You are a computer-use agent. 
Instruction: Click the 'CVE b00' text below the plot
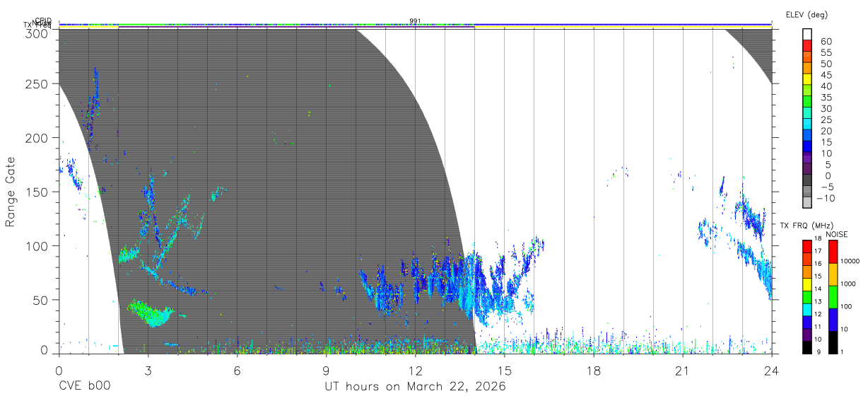[x=84, y=387]
